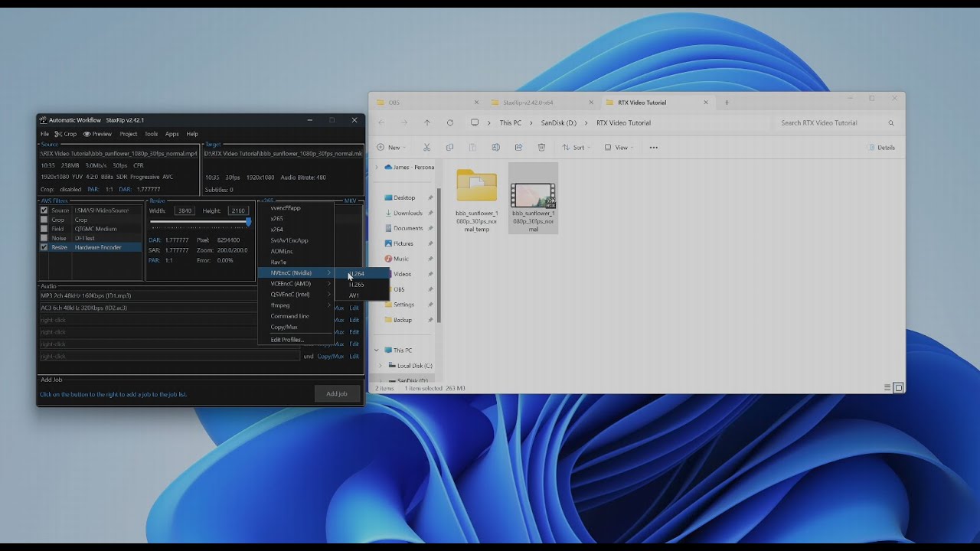The image size is (980, 551).
Task: Click the pin icon beside Pictures
Action: click(430, 243)
